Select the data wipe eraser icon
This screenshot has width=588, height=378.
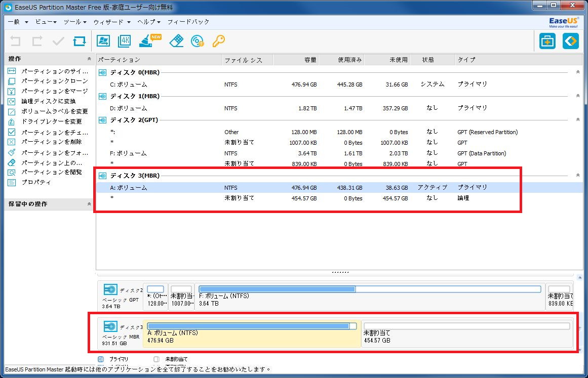[x=176, y=41]
